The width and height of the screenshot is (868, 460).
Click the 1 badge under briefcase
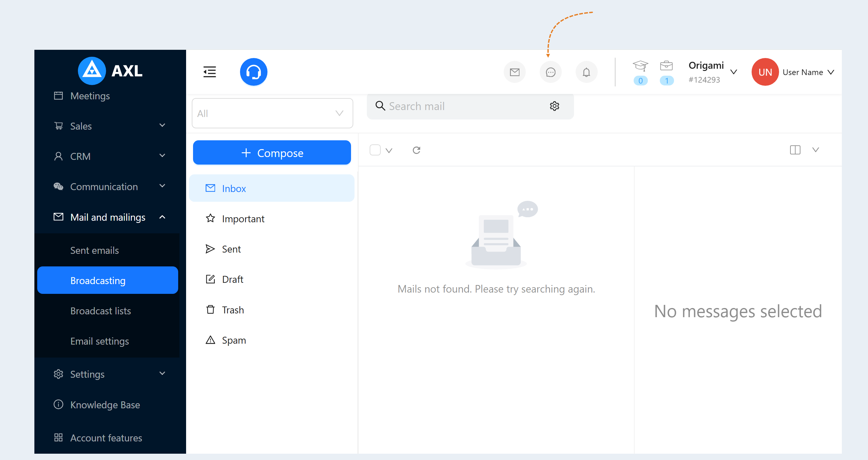[666, 81]
